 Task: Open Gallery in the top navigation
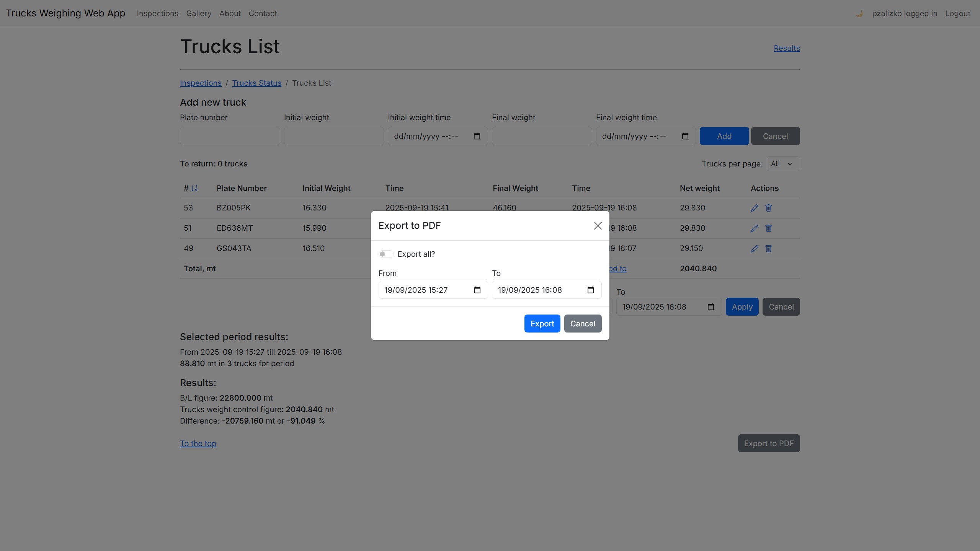click(199, 13)
